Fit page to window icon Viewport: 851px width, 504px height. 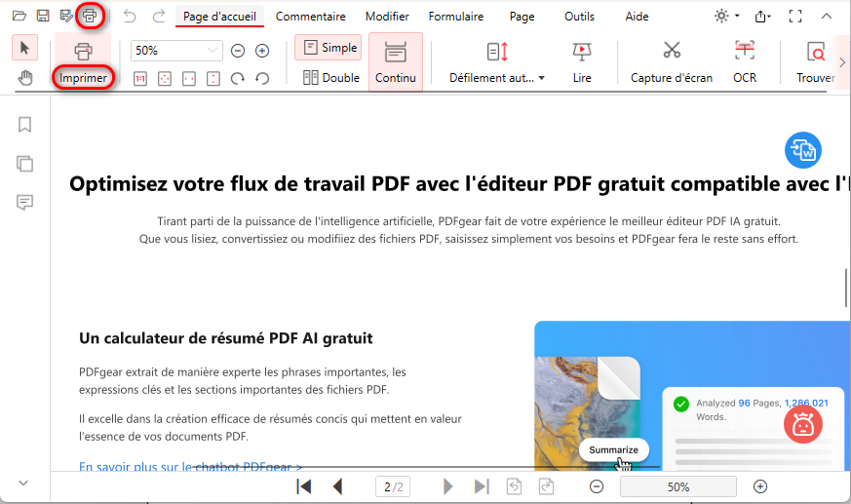click(165, 79)
